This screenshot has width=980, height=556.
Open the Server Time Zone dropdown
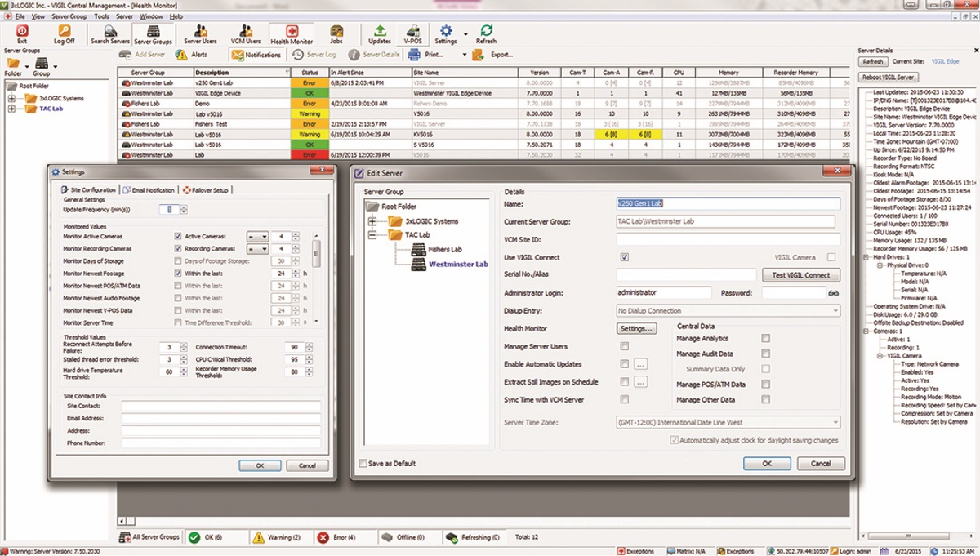[836, 421]
